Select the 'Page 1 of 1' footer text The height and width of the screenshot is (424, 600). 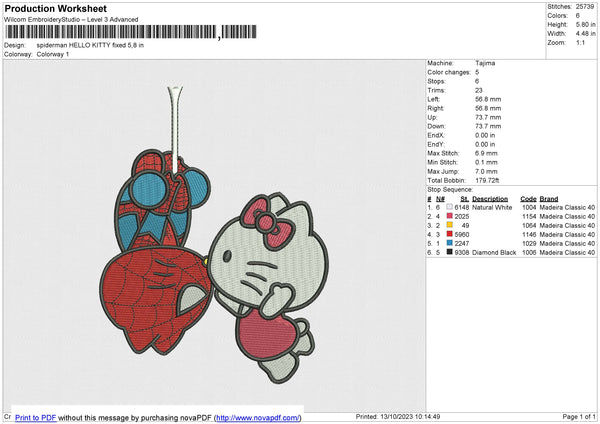[x=579, y=416]
